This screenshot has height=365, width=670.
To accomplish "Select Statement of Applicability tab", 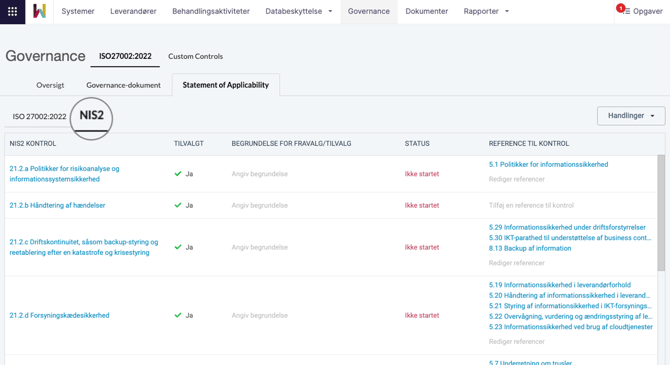I will 226,85.
